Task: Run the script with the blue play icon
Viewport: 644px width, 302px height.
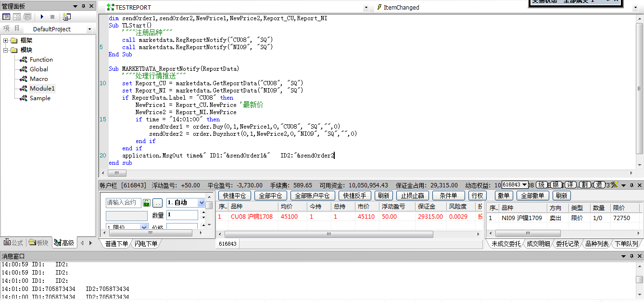Action: 42,17
